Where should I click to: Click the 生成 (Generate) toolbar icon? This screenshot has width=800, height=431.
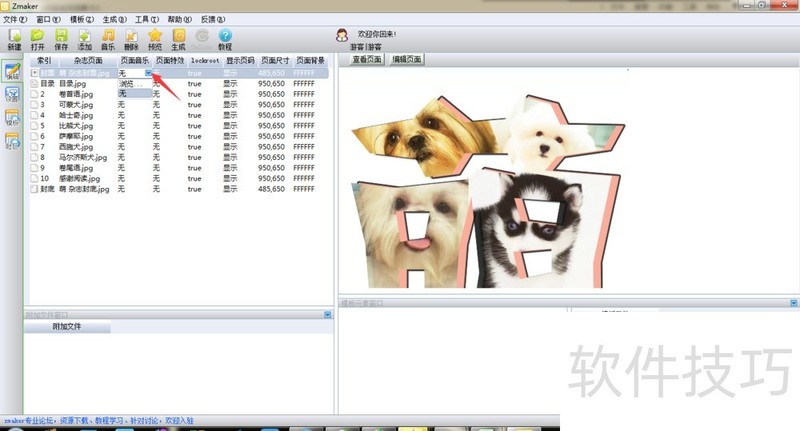(179, 37)
